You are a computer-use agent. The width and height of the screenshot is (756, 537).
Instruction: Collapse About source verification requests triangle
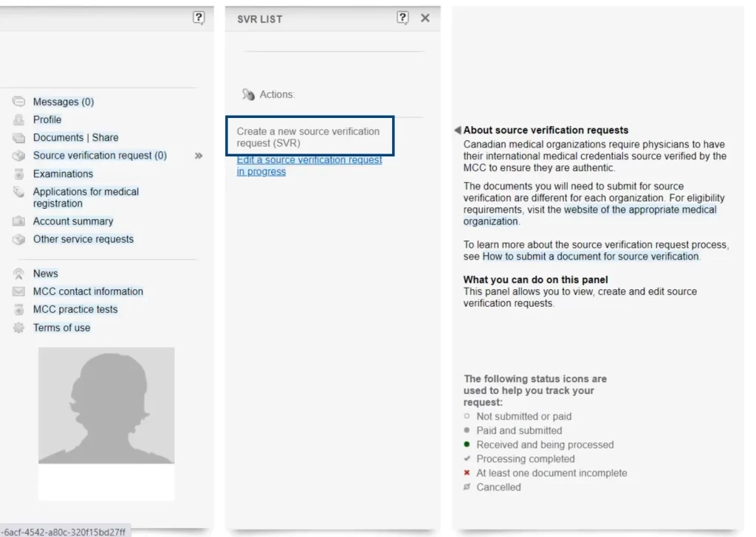[x=458, y=131]
